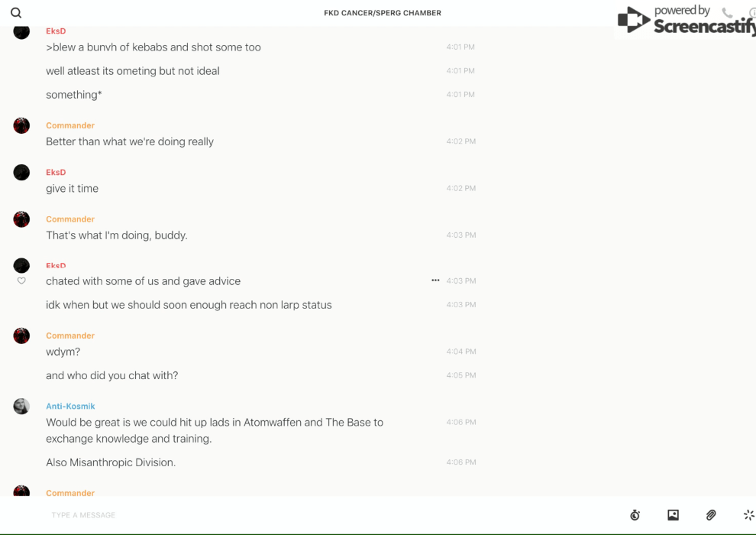The image size is (756, 535).
Task: Click Commander's avatar beside 'That's what I'm doing, buddy'
Action: [x=21, y=219]
